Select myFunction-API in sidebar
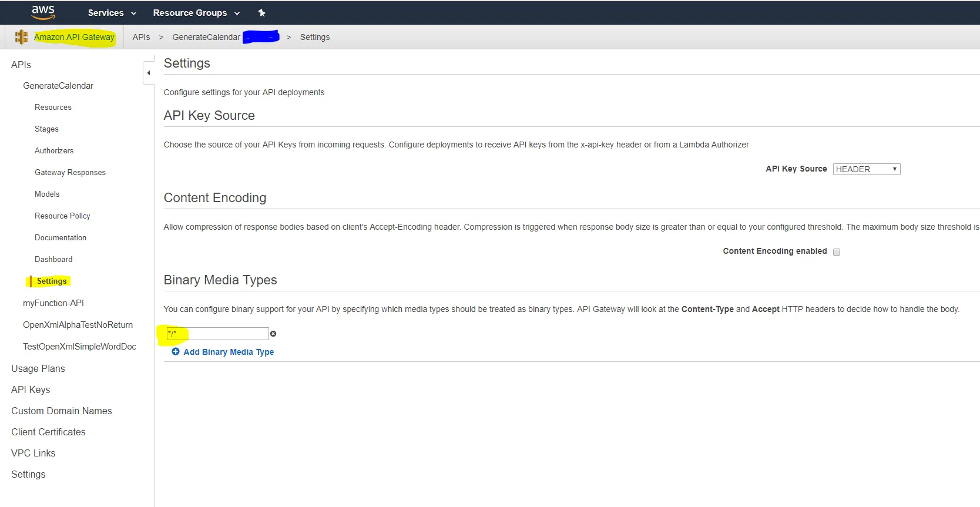The width and height of the screenshot is (980, 507). [53, 303]
